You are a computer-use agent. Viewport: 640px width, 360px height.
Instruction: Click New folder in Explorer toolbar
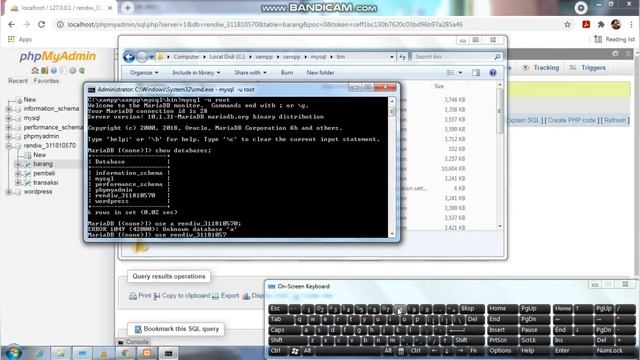click(320, 73)
